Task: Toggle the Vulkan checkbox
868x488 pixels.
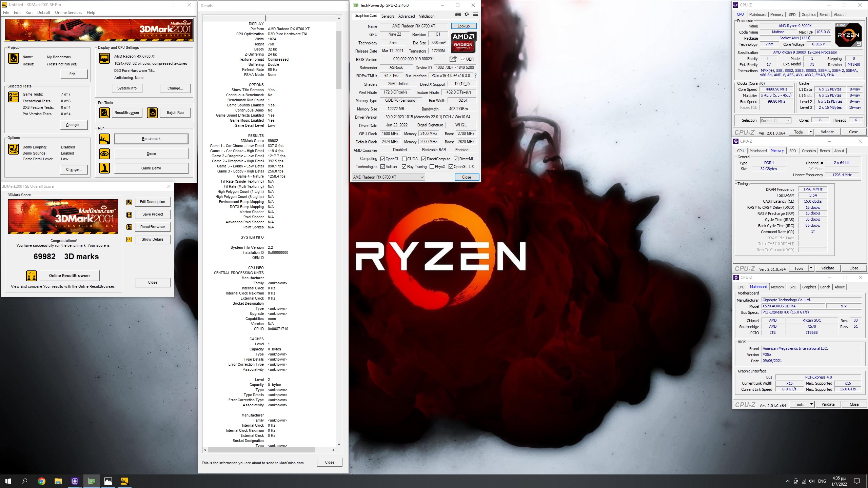Action: pyautogui.click(x=383, y=167)
